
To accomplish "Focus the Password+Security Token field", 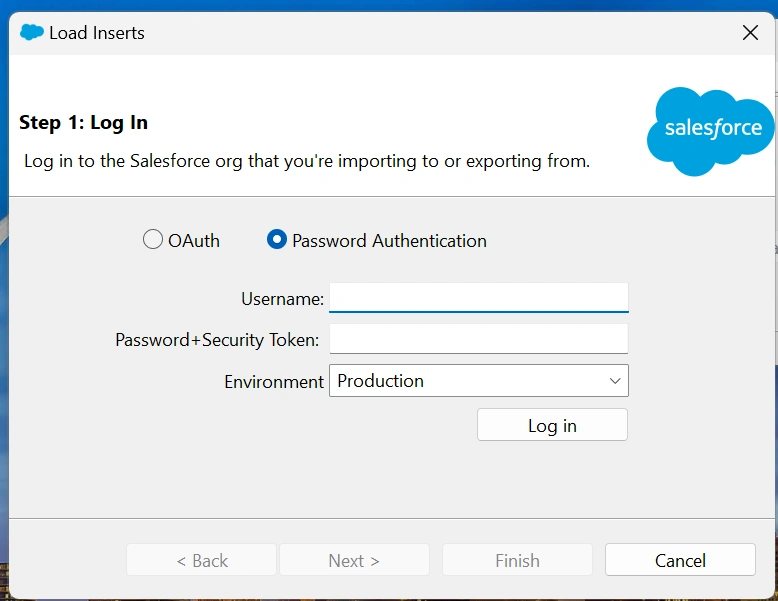I will tap(479, 339).
